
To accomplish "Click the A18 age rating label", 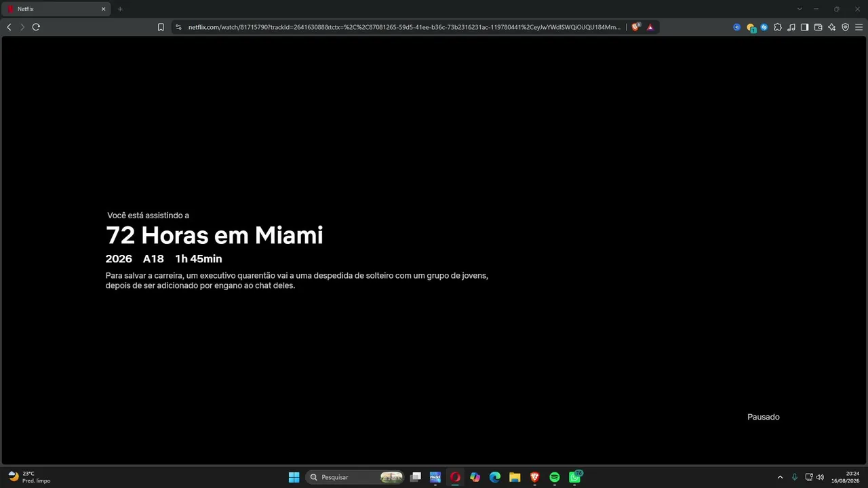I will pyautogui.click(x=153, y=259).
